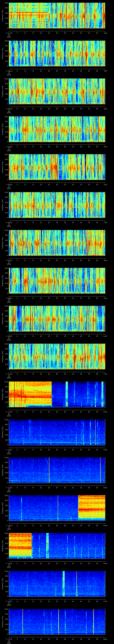The width and height of the screenshot is (114, 644).
Task: Choose the spectrogram panel starting at 11:10:00
Action: pos(57,357)
